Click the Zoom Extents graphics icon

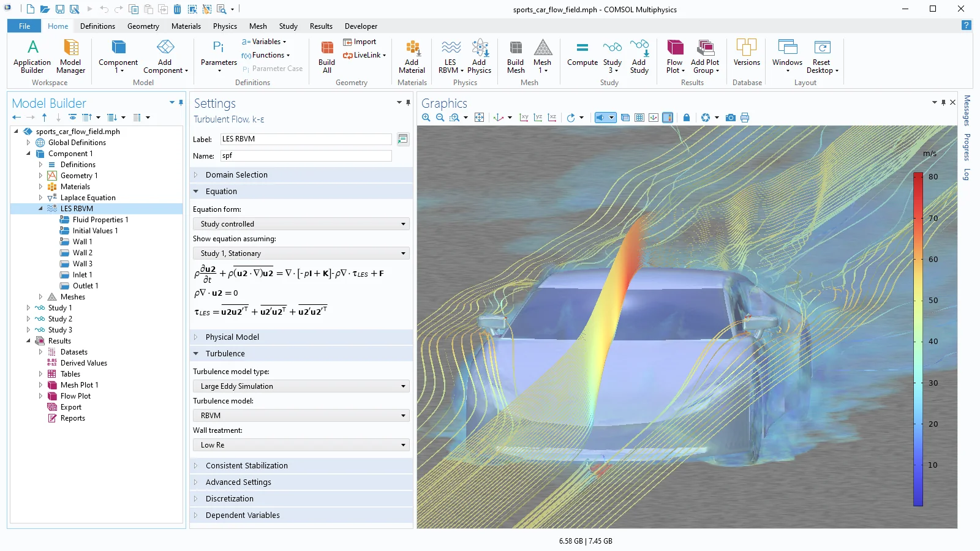click(x=480, y=118)
